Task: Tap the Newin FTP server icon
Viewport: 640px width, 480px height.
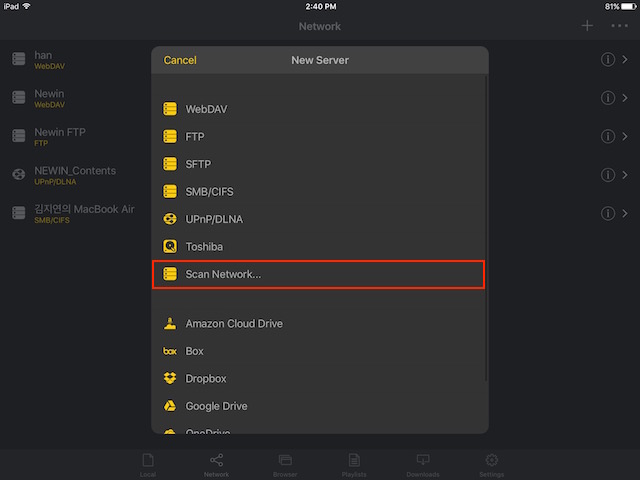Action: point(18,136)
